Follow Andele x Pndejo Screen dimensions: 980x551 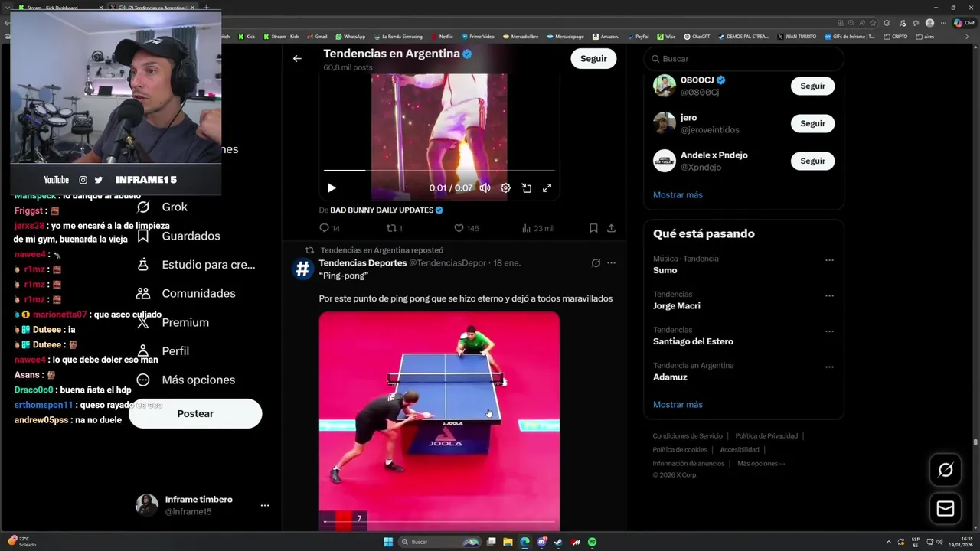click(x=812, y=161)
